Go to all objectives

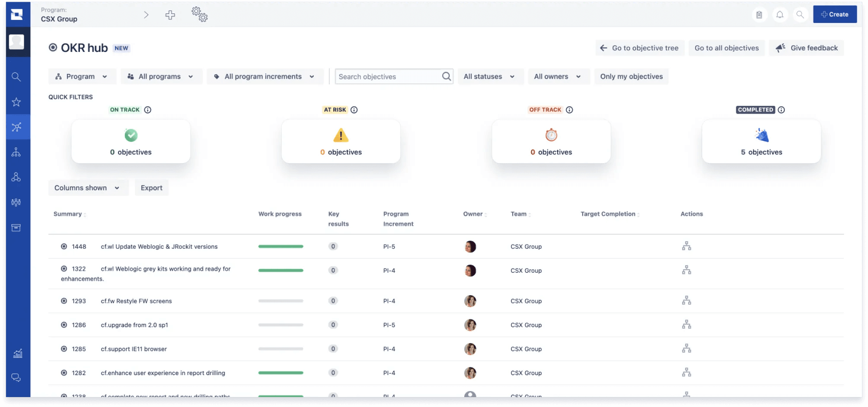click(727, 48)
